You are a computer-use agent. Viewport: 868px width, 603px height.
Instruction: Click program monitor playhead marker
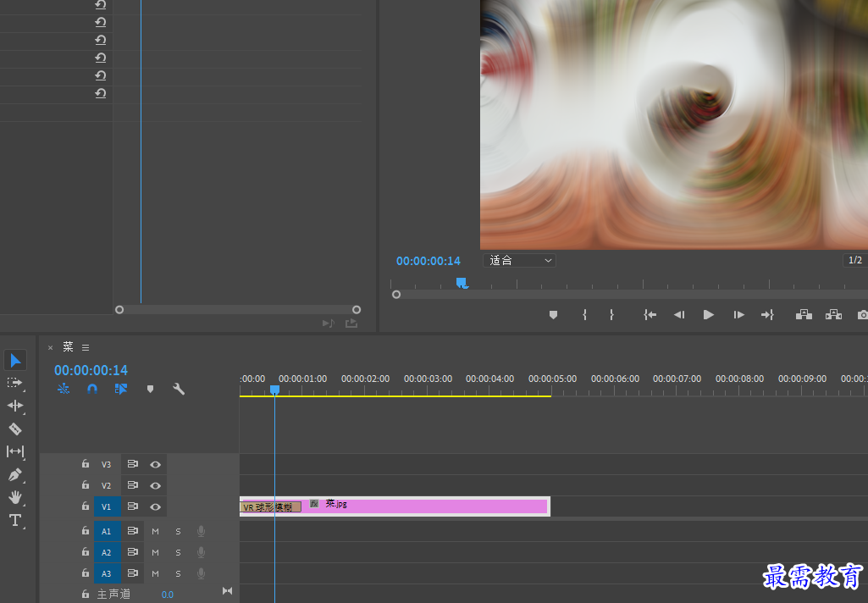click(x=462, y=283)
